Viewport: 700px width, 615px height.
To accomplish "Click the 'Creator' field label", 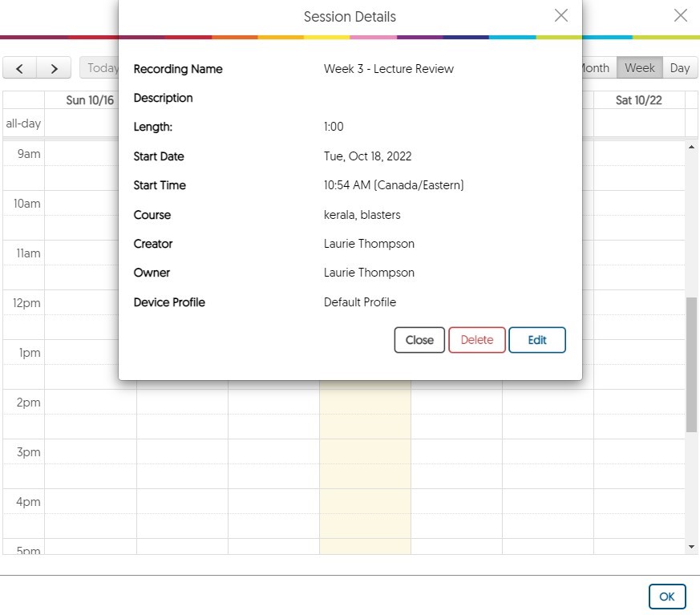I will coord(152,244).
